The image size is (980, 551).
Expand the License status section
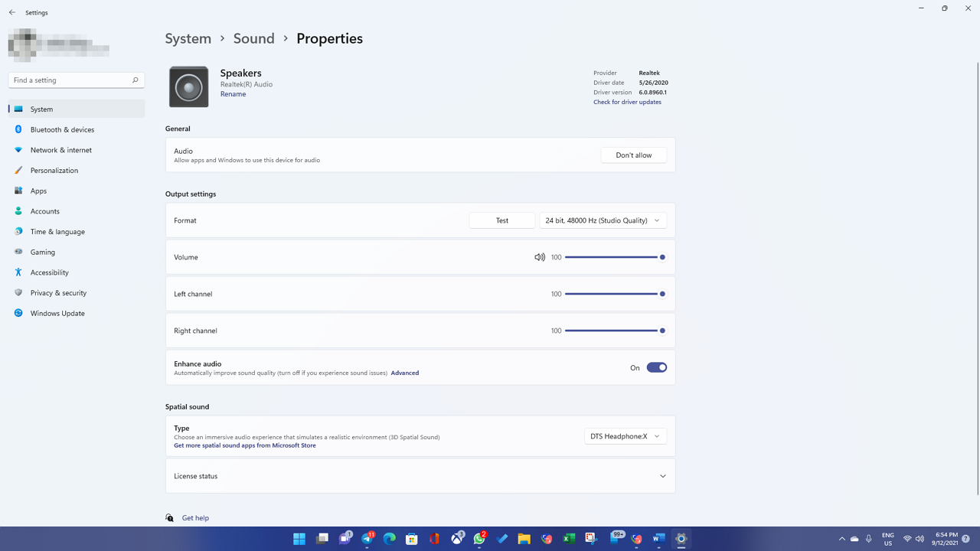(662, 476)
